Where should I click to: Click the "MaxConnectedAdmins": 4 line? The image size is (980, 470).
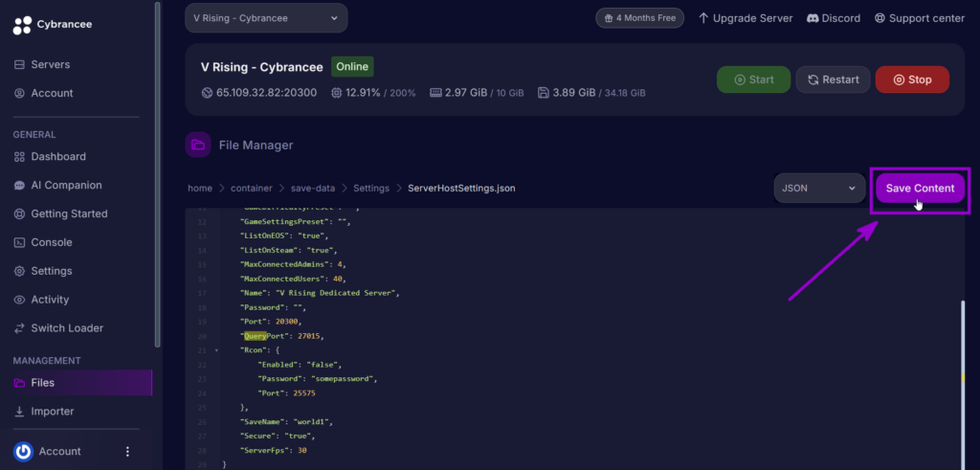click(293, 265)
